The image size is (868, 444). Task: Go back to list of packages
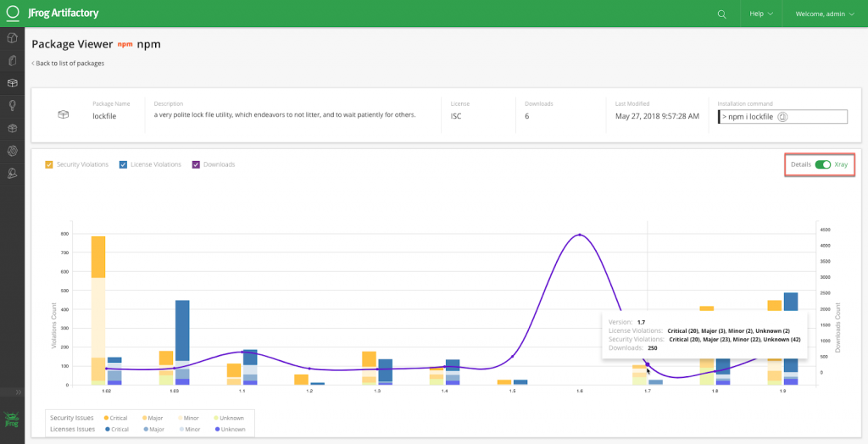click(68, 64)
